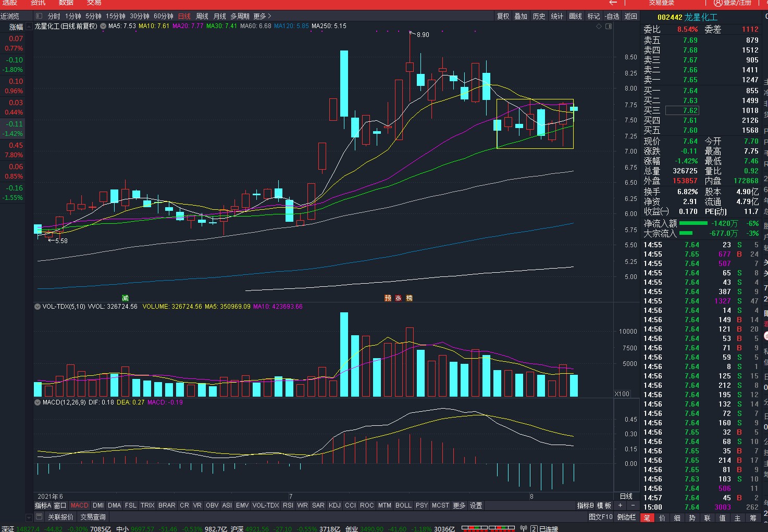Click the 预 marker below the candles
This screenshot has width=768, height=532.
click(x=388, y=298)
